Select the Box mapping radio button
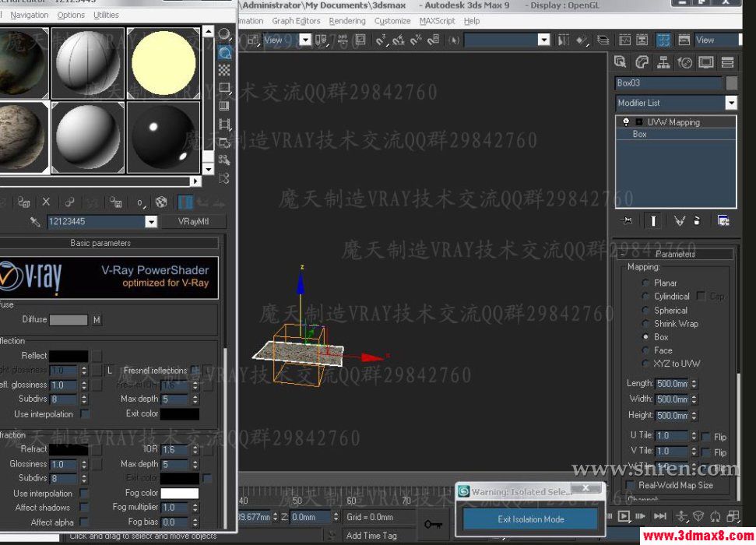 [645, 336]
